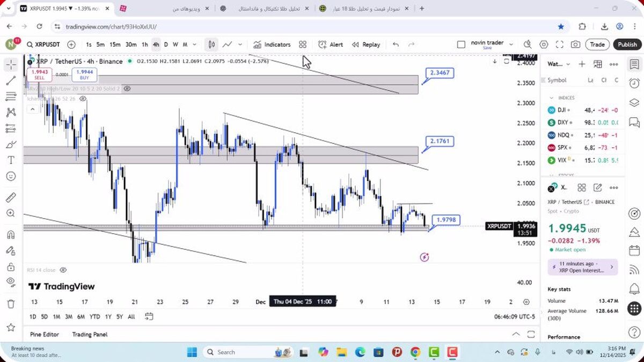Select the ruler measure tool
The width and height of the screenshot is (644, 362).
(11, 197)
